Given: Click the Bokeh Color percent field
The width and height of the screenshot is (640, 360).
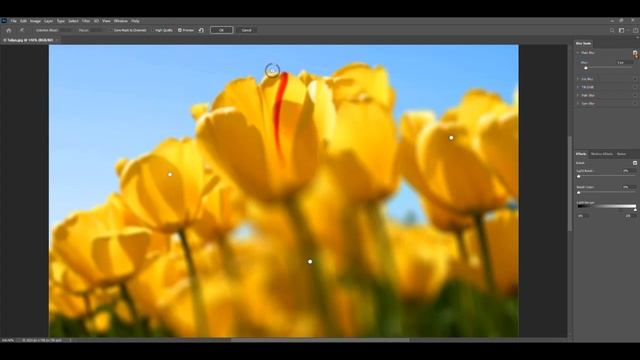Looking at the screenshot, I should pos(629,187).
